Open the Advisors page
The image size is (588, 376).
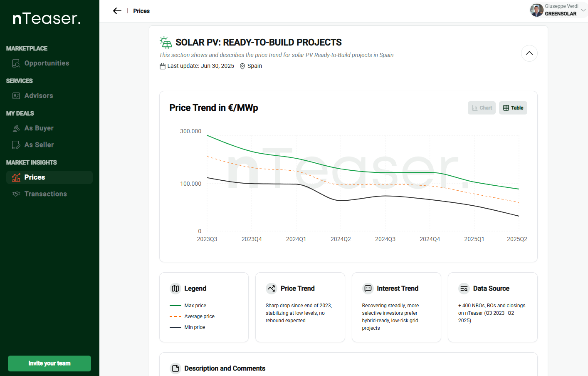click(39, 96)
